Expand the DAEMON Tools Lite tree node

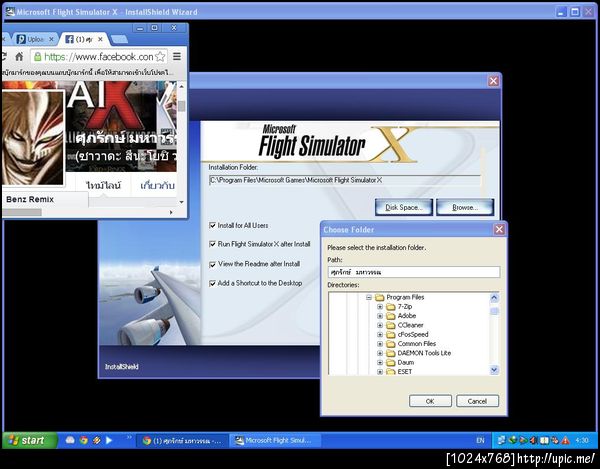(x=380, y=353)
